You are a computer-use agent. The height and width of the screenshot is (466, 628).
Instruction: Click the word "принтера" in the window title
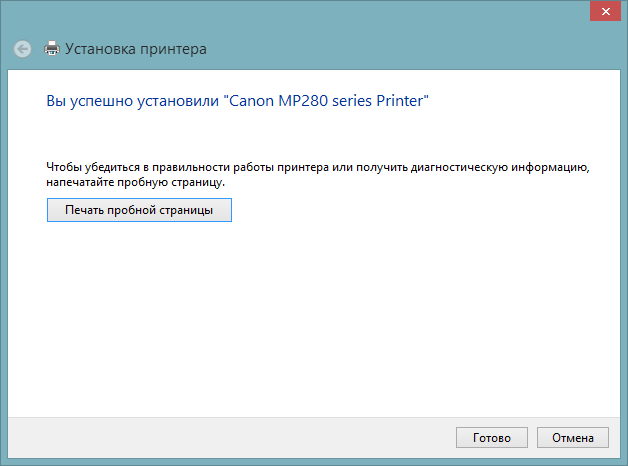coord(173,48)
